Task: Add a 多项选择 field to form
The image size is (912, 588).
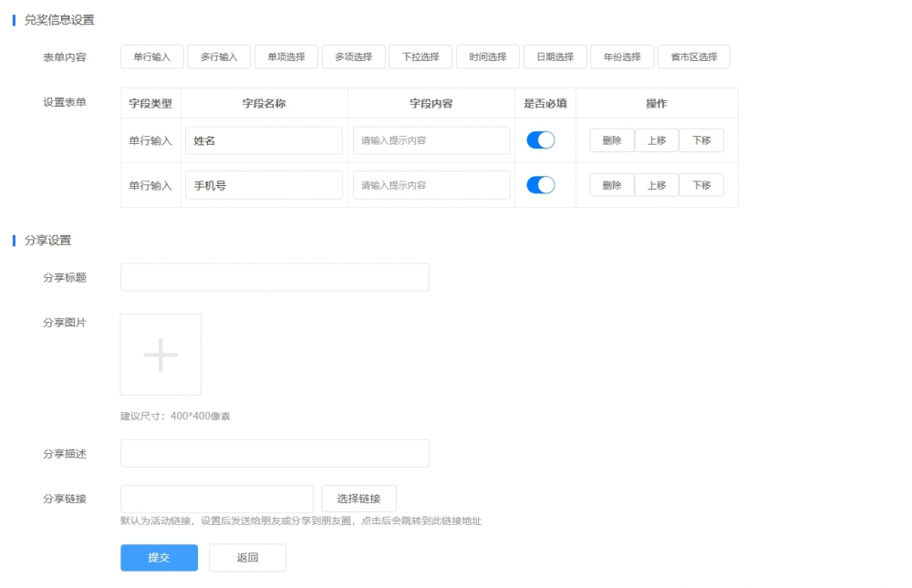Action: pos(354,57)
